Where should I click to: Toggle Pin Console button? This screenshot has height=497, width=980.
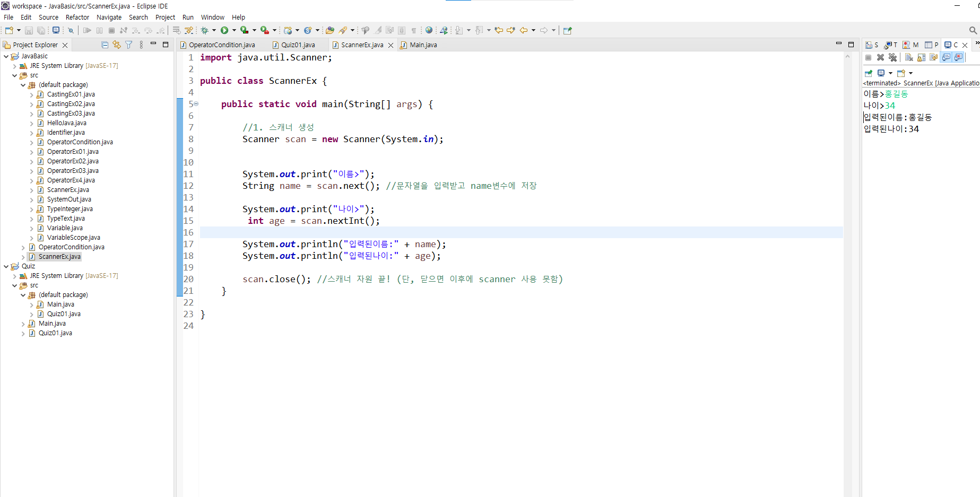869,73
